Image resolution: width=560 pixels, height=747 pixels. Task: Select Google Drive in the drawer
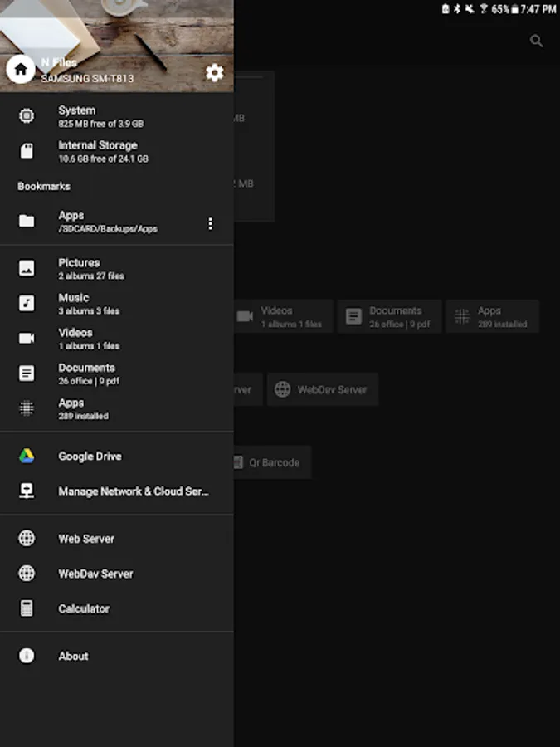click(x=117, y=456)
